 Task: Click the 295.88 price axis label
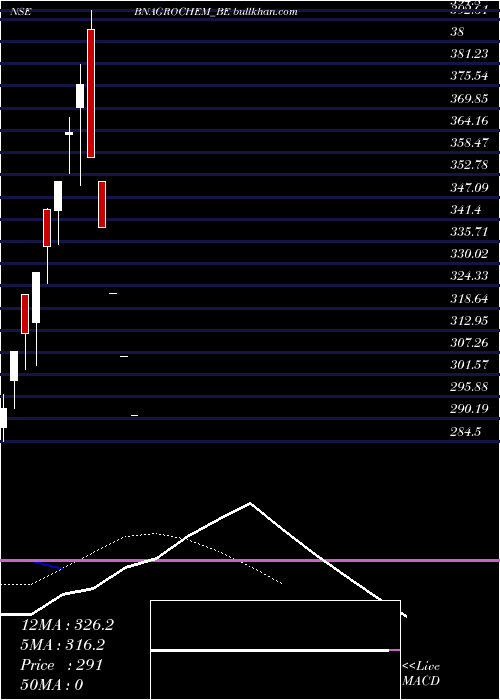click(469, 387)
